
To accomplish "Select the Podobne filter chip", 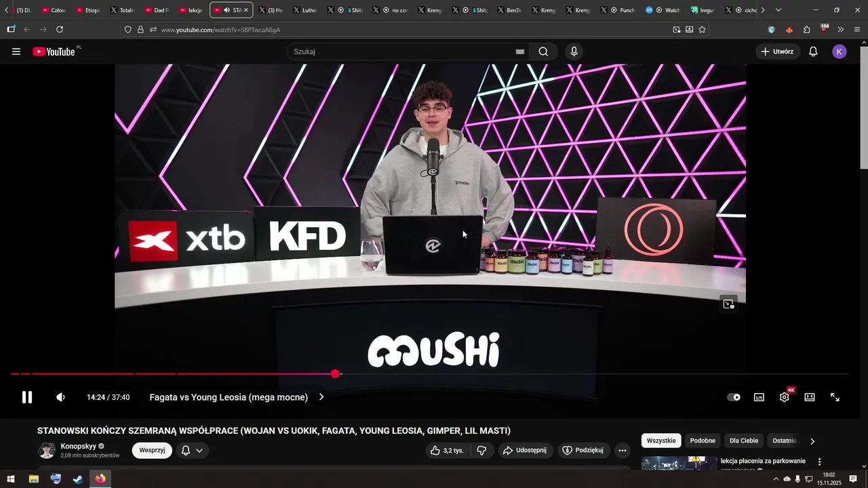I will [x=703, y=441].
